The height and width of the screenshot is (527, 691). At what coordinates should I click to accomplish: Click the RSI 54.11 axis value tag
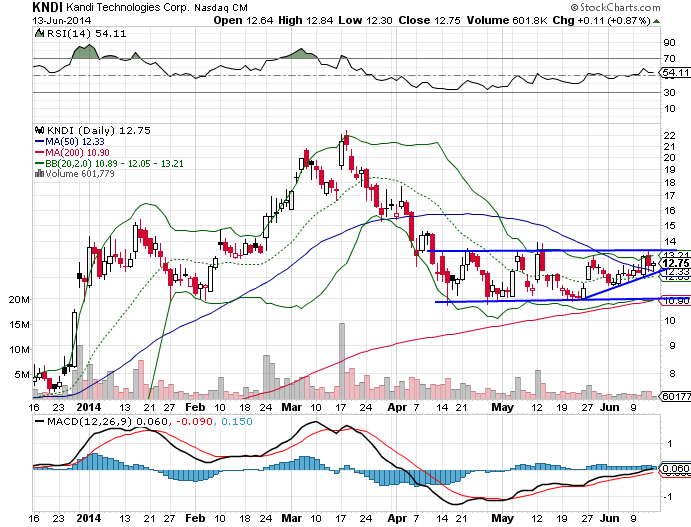pyautogui.click(x=675, y=72)
